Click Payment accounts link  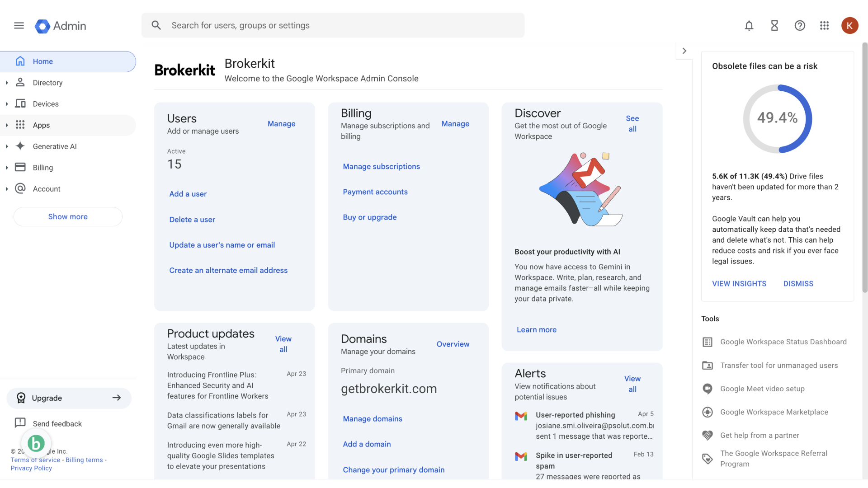pyautogui.click(x=375, y=192)
